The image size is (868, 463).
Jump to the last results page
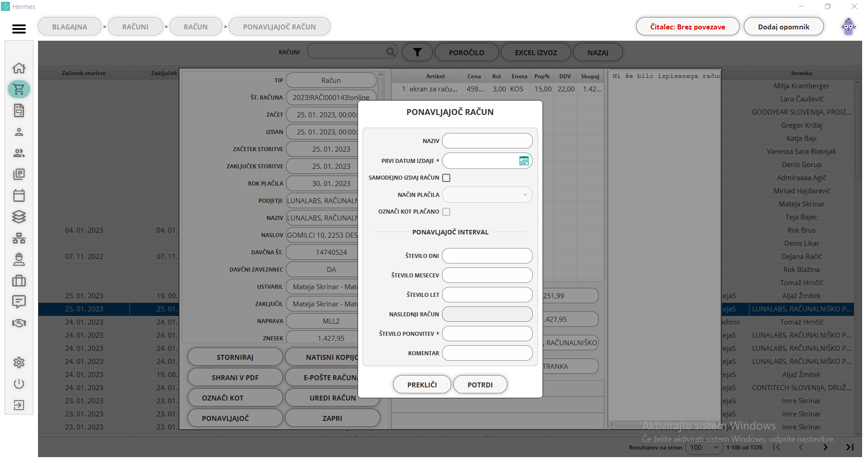(850, 447)
